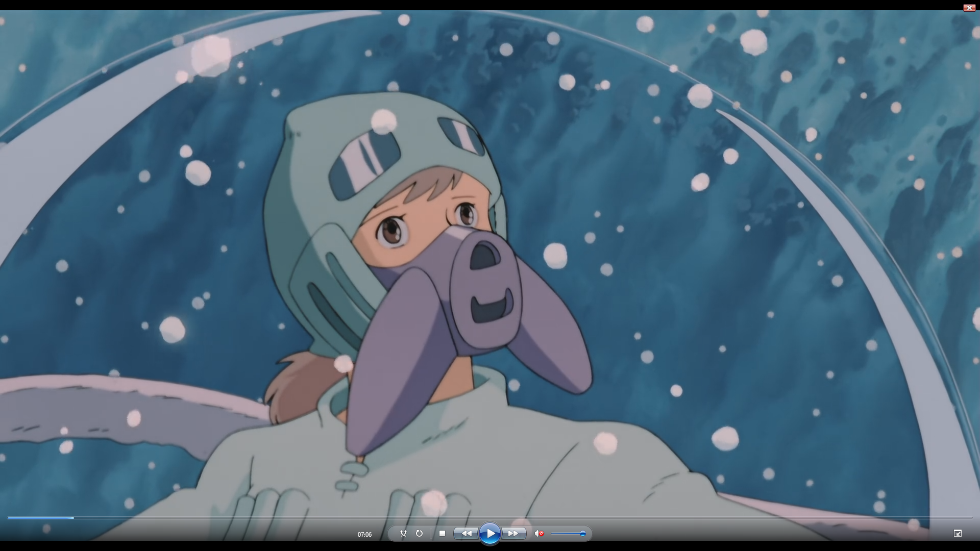Image resolution: width=980 pixels, height=551 pixels.
Task: Select the square Stop icon
Action: coord(442,533)
